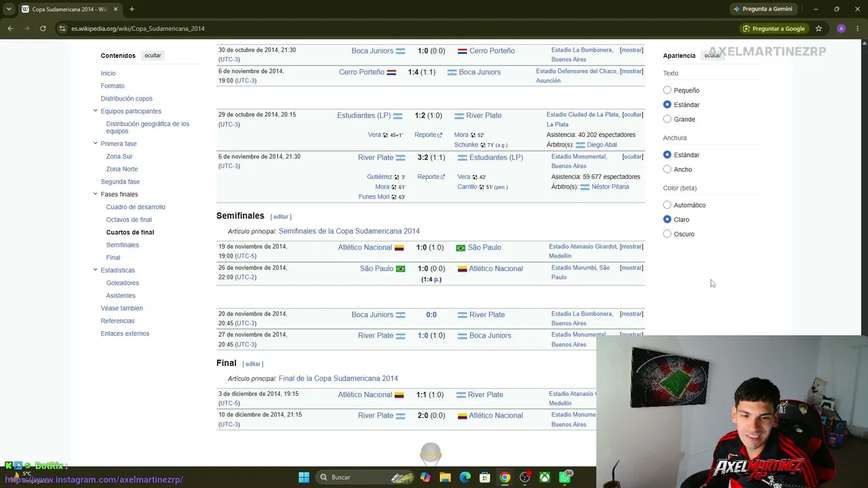868x488 pixels.
Task: Hide the Contenidos sidebar with ocultar
Action: coord(153,56)
